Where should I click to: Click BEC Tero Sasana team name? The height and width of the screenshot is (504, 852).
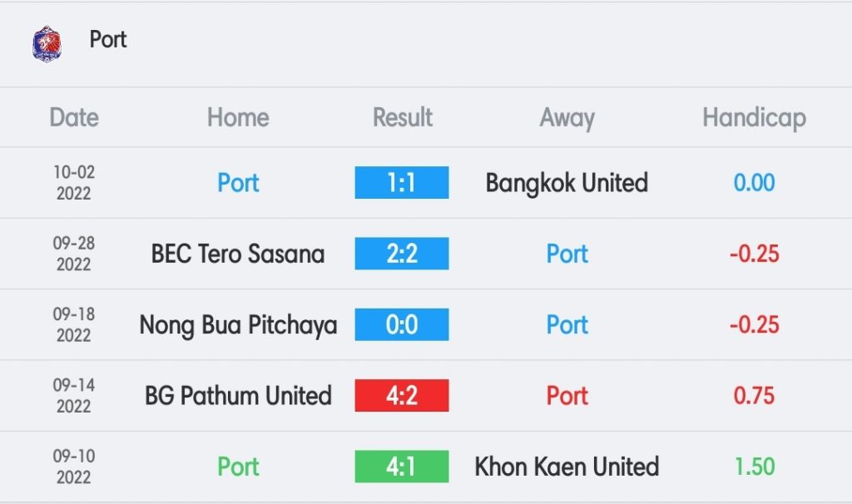pyautogui.click(x=238, y=254)
